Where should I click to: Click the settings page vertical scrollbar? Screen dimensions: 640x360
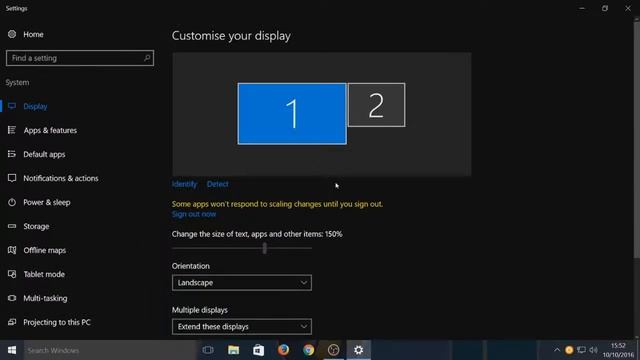[636, 139]
